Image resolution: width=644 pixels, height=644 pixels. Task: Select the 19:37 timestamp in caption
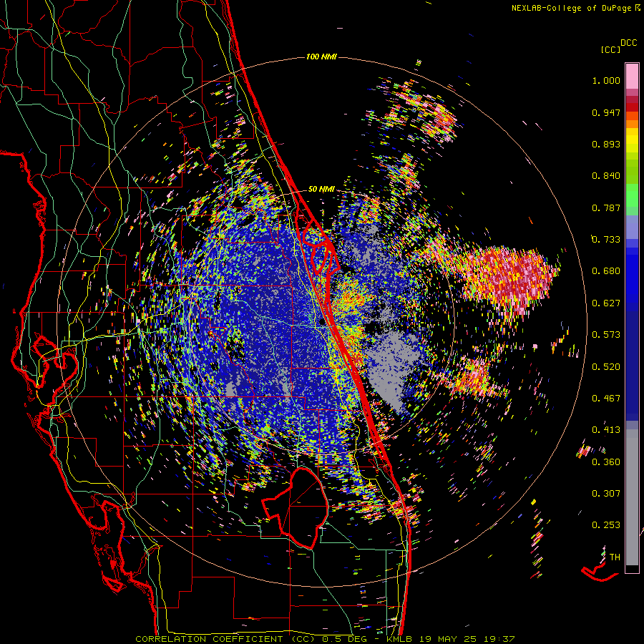pyautogui.click(x=500, y=639)
